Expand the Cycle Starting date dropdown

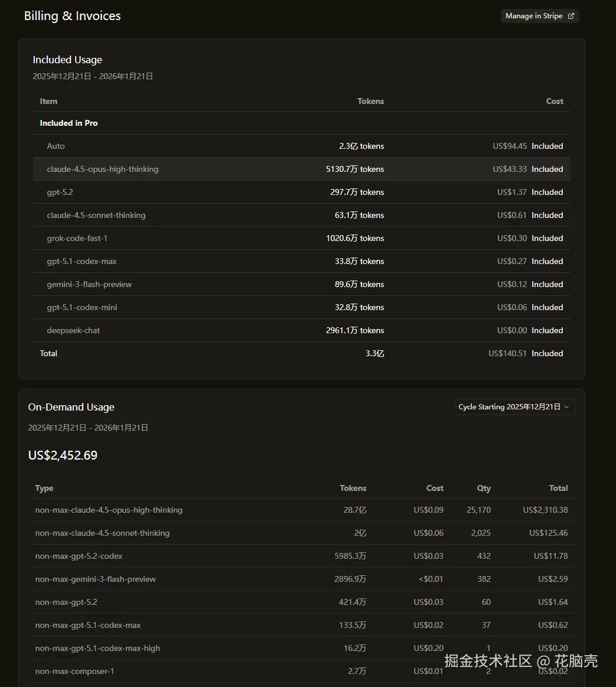click(x=514, y=407)
